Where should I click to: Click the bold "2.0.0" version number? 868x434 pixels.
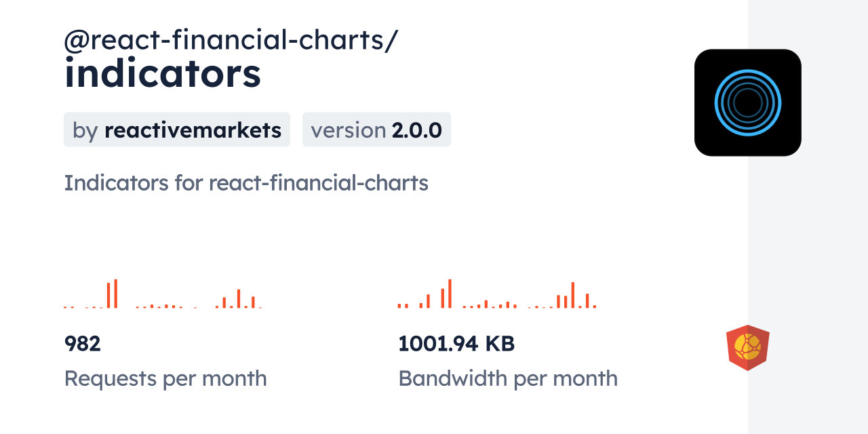[416, 130]
